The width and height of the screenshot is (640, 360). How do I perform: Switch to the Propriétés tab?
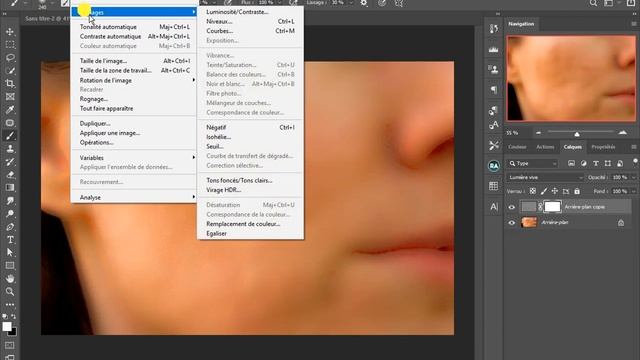603,147
